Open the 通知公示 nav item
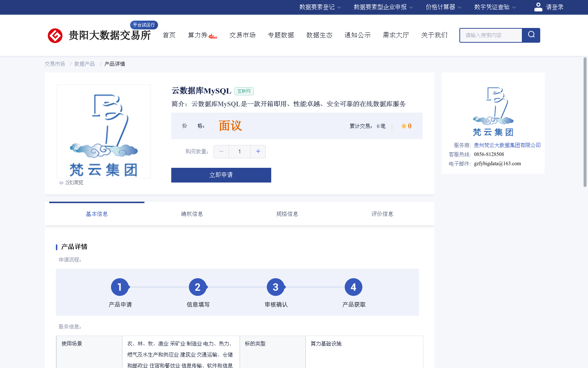This screenshot has width=588, height=368. (358, 35)
